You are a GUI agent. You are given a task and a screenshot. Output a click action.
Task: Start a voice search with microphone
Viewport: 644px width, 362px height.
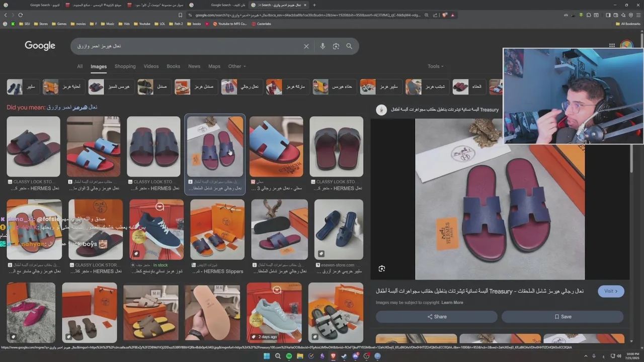(x=323, y=46)
